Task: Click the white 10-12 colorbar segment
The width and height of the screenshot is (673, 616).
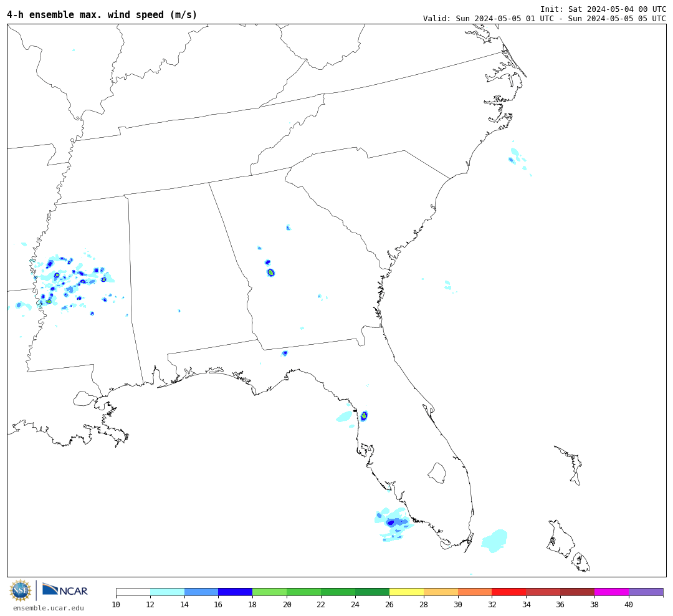Action: click(x=133, y=592)
